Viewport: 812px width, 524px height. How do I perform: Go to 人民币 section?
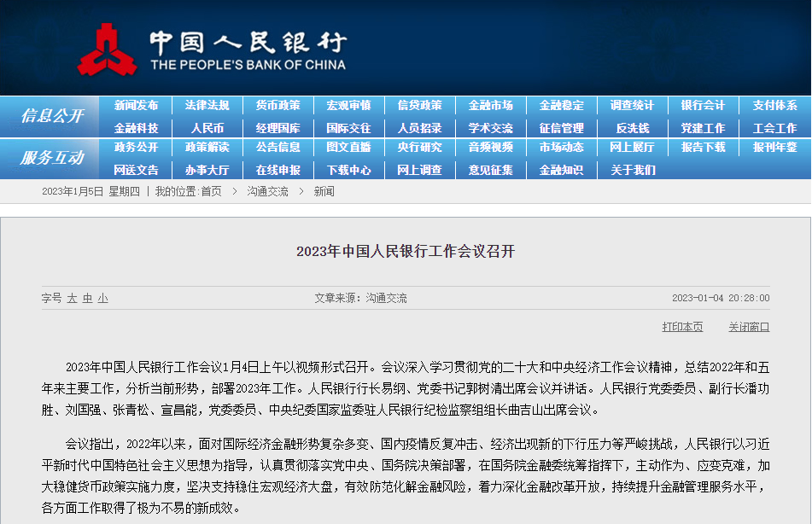(x=207, y=128)
